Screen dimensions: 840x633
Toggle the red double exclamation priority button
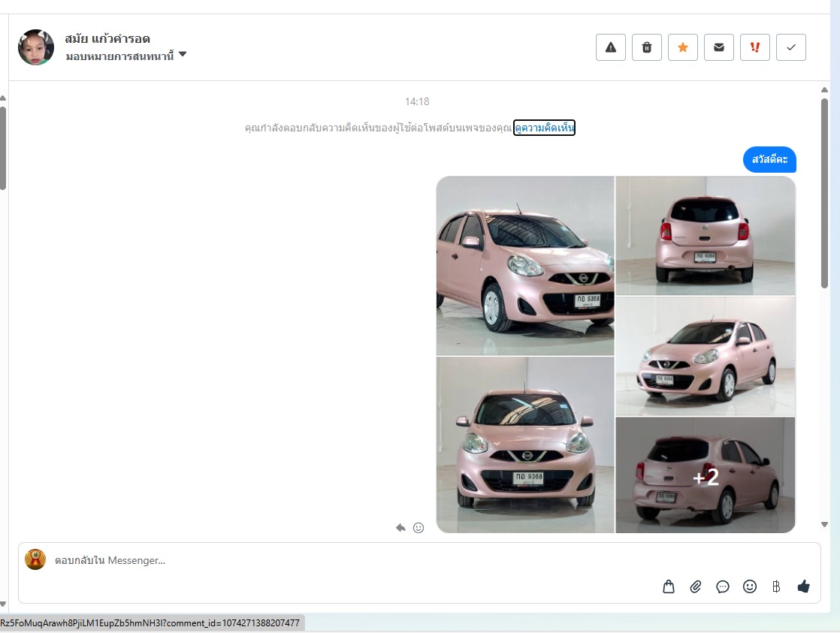point(754,47)
